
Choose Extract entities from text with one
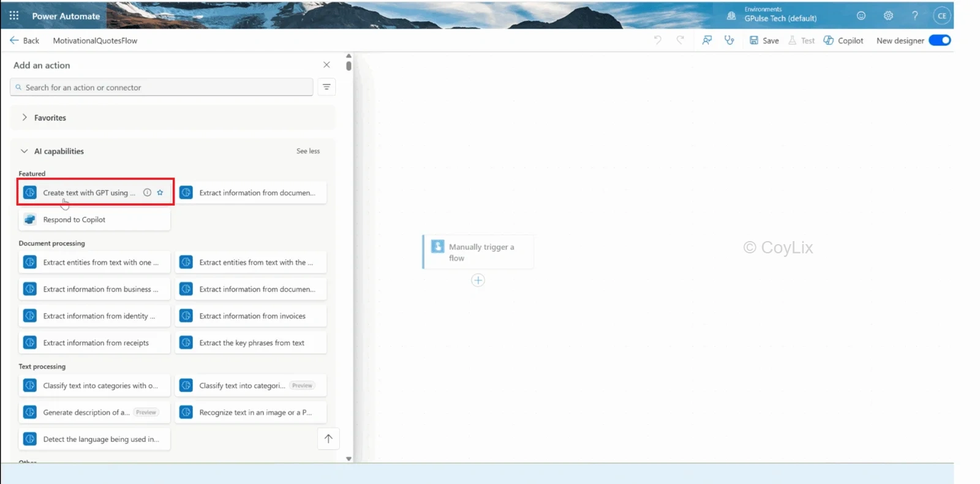point(94,262)
